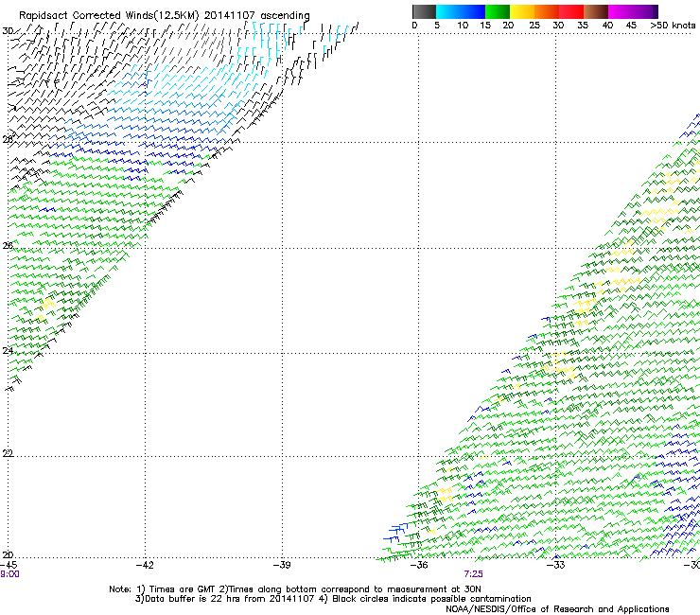Click the longitude label '-42'
This screenshot has height=615, width=700.
pyautogui.click(x=145, y=565)
